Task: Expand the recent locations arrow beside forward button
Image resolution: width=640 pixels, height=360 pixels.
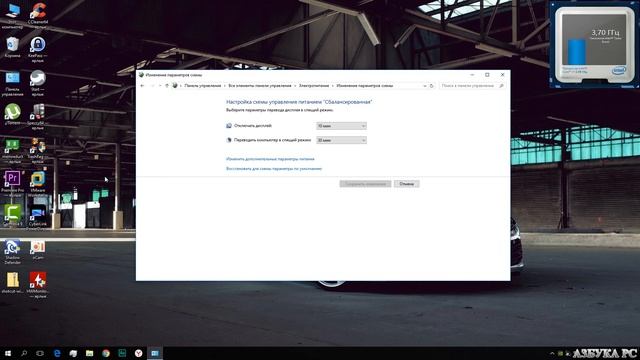Action: (x=160, y=86)
